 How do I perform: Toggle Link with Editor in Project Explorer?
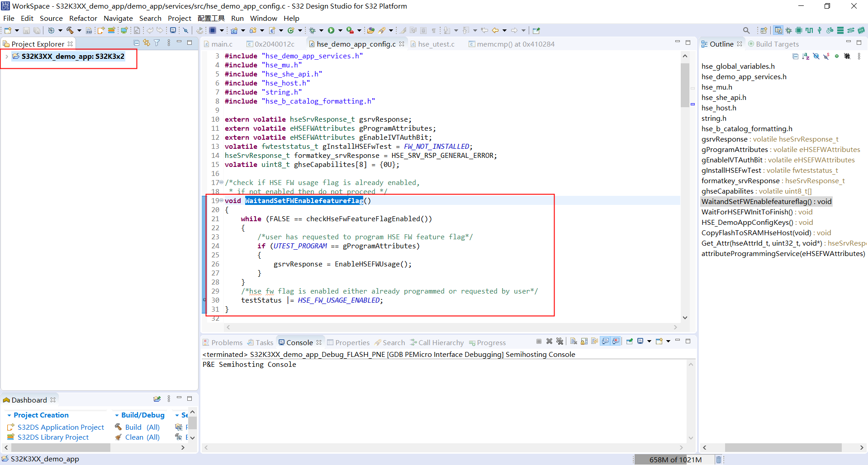[146, 43]
